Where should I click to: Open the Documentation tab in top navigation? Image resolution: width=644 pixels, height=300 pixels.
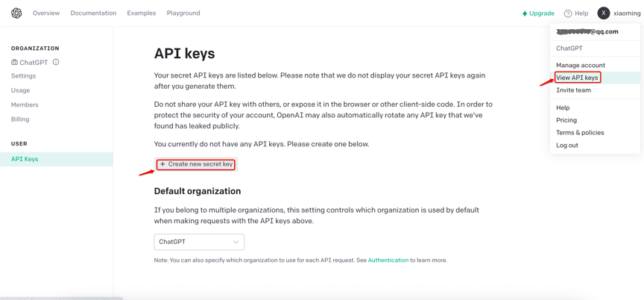pos(93,13)
